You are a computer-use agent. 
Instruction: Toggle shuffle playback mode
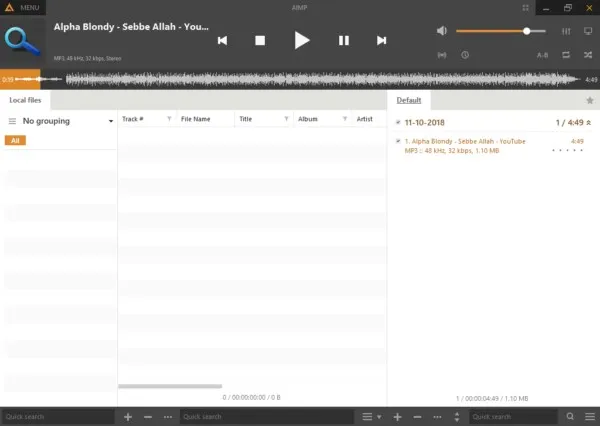click(587, 55)
